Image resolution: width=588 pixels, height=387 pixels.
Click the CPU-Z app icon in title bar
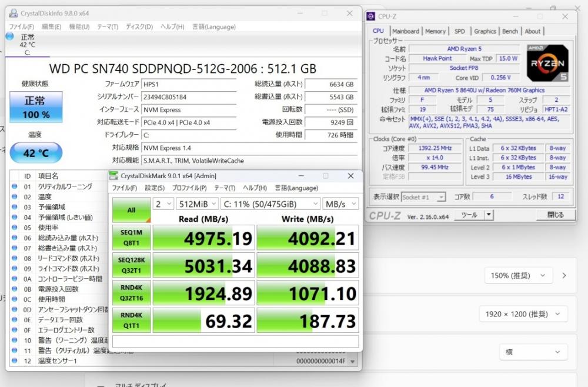pyautogui.click(x=371, y=16)
